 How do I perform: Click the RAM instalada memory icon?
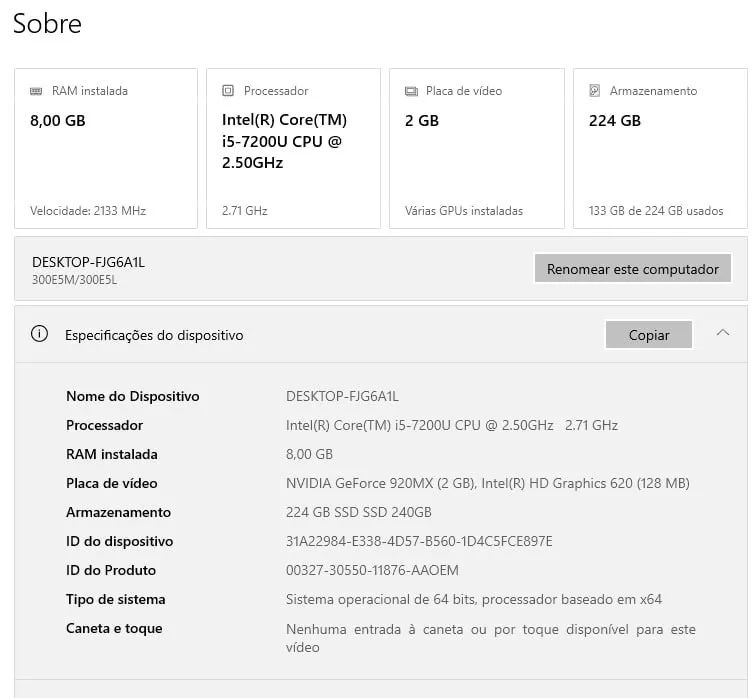(36, 91)
